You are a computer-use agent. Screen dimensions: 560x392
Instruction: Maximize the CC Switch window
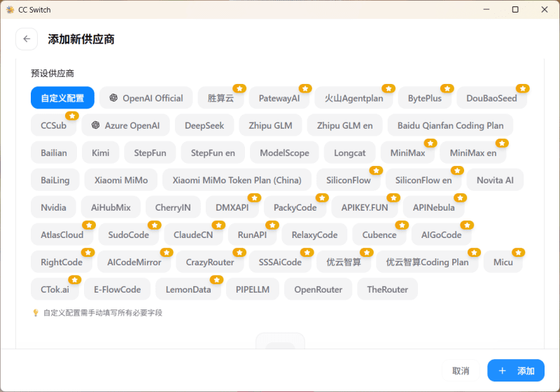515,10
